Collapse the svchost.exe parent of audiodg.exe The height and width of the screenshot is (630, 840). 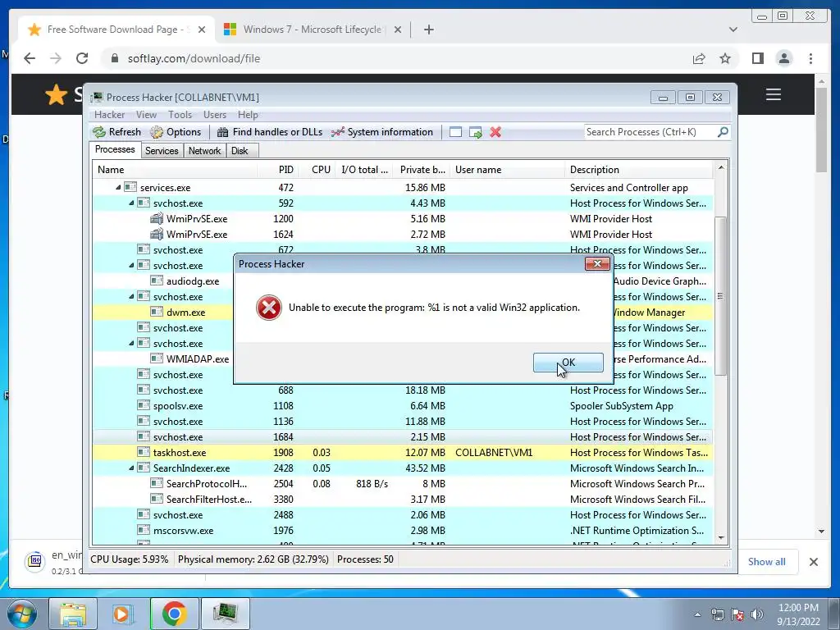pos(131,265)
